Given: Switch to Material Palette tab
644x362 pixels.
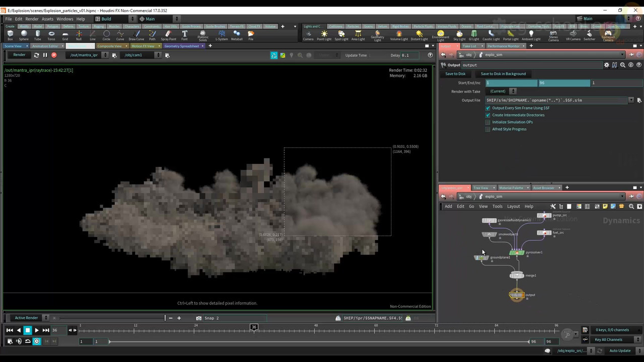Looking at the screenshot, I should pos(512,188).
